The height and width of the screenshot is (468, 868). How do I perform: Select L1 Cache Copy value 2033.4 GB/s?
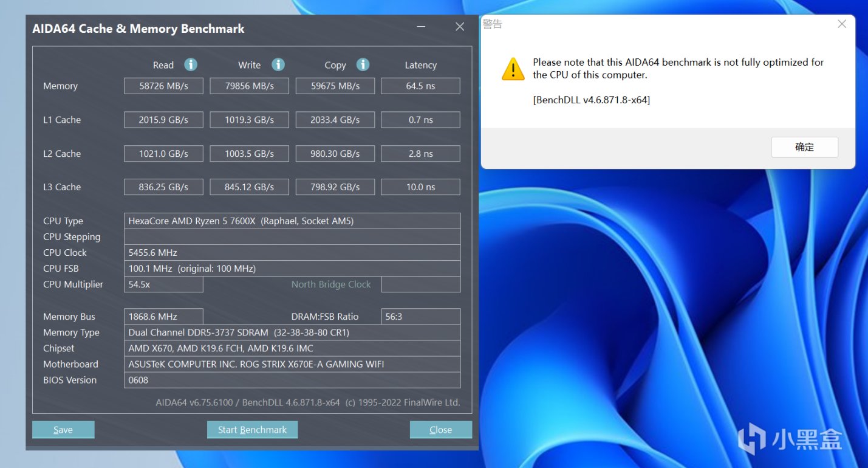335,120
